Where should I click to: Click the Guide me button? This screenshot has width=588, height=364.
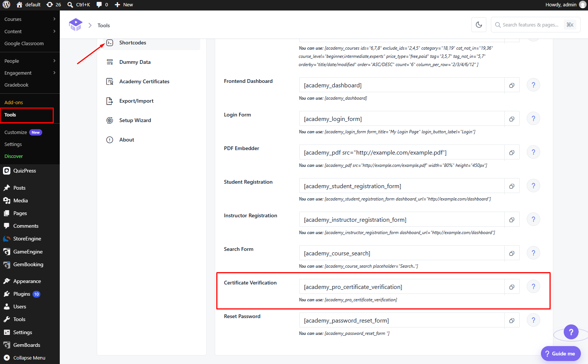click(561, 354)
